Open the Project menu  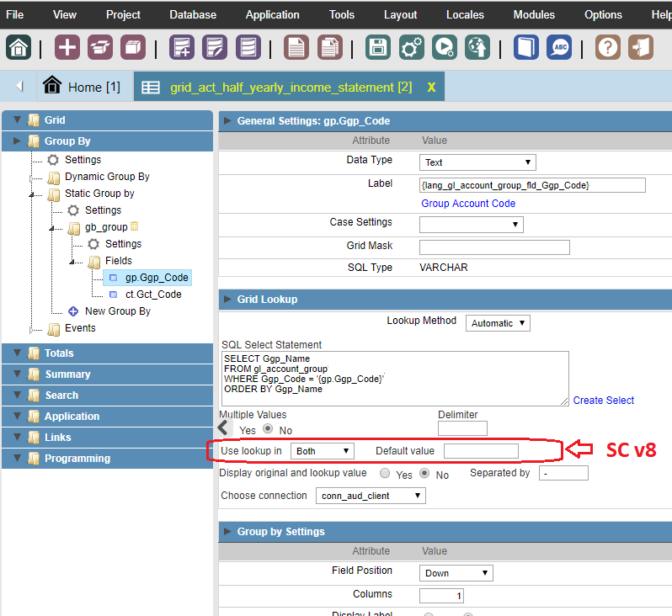pyautogui.click(x=123, y=14)
